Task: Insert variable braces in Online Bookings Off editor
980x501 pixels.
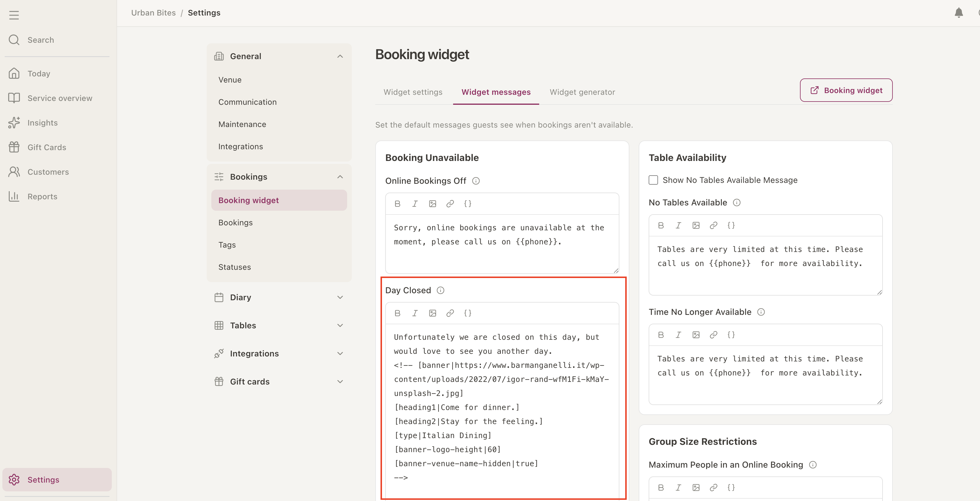Action: point(467,204)
